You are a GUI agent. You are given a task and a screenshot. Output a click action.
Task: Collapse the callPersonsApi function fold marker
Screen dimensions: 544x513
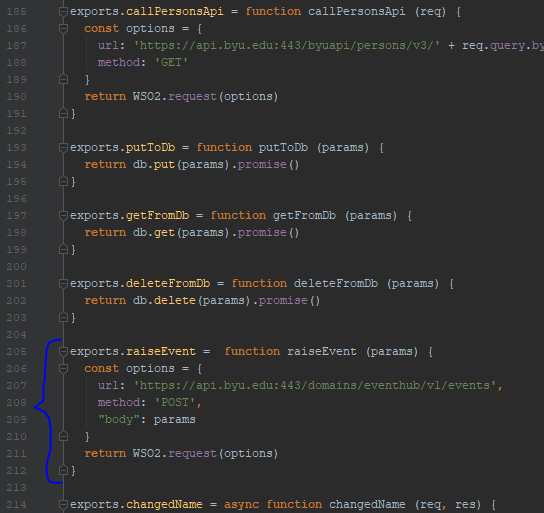(x=63, y=12)
